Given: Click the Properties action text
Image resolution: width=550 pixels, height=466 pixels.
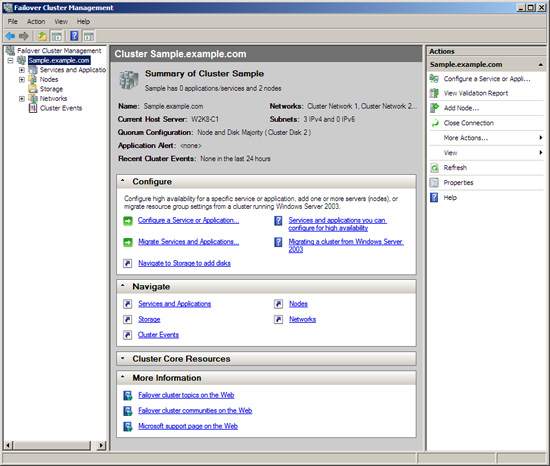Looking at the screenshot, I should tap(458, 183).
